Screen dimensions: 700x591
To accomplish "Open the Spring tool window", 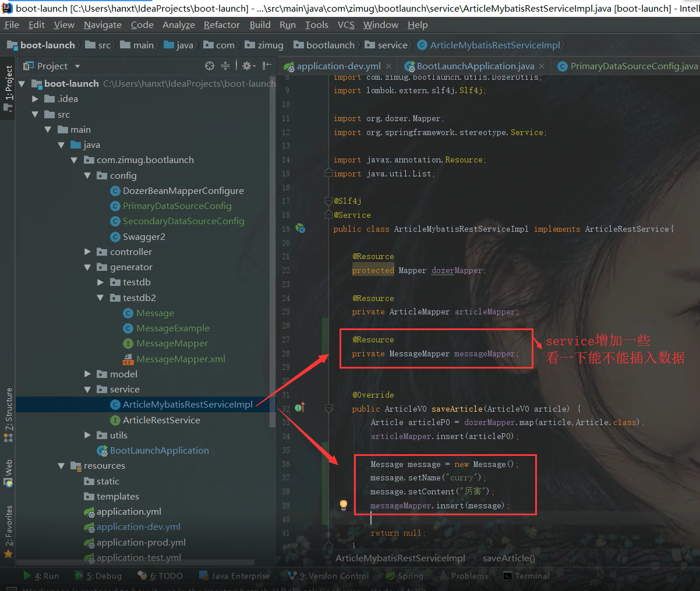I will (404, 576).
